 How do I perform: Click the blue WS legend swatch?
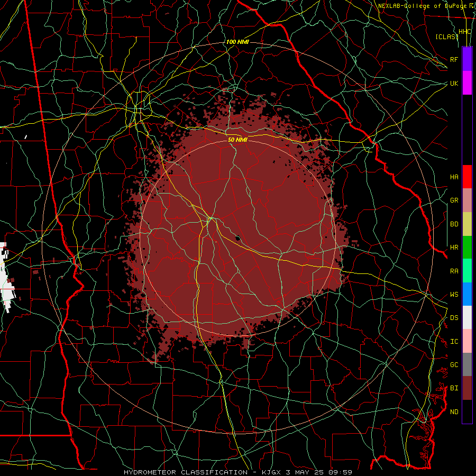[467, 294]
